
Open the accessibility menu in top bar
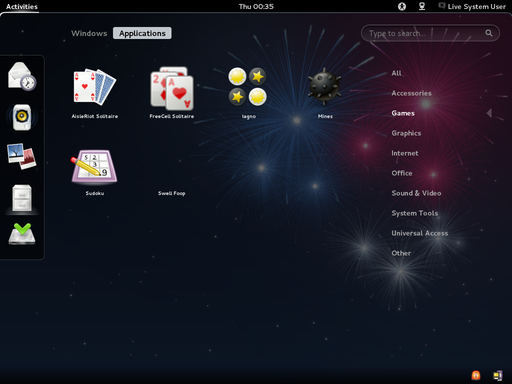[402, 6]
